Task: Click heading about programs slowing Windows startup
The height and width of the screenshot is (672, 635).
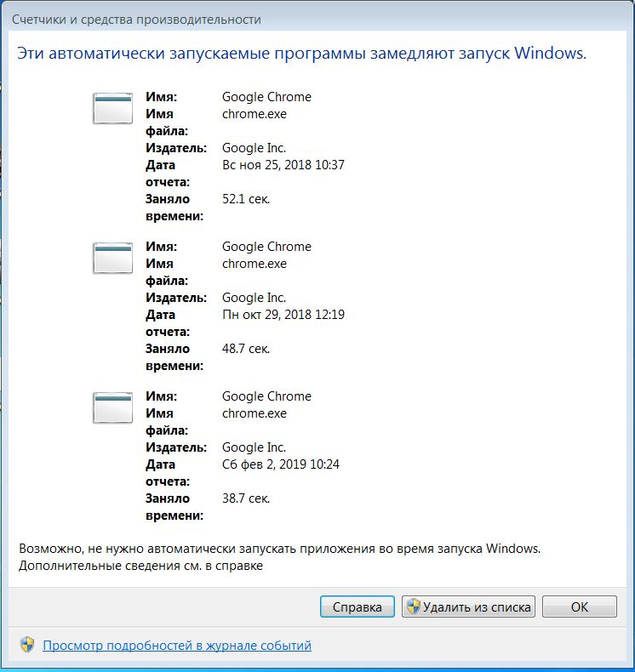Action: coord(301,54)
